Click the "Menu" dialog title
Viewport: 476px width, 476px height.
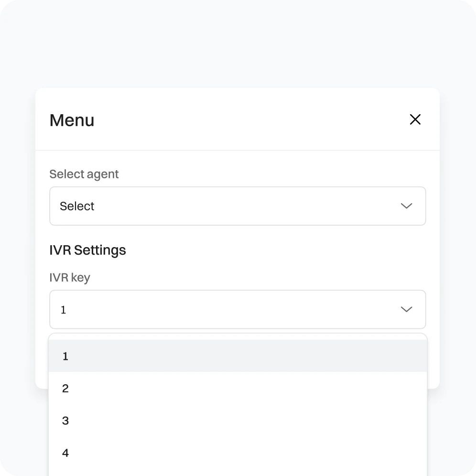[72, 120]
